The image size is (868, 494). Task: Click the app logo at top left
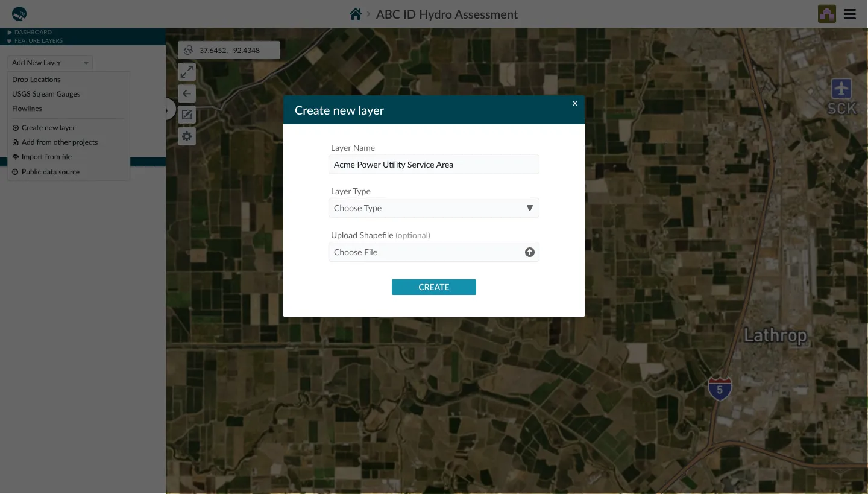(x=19, y=14)
